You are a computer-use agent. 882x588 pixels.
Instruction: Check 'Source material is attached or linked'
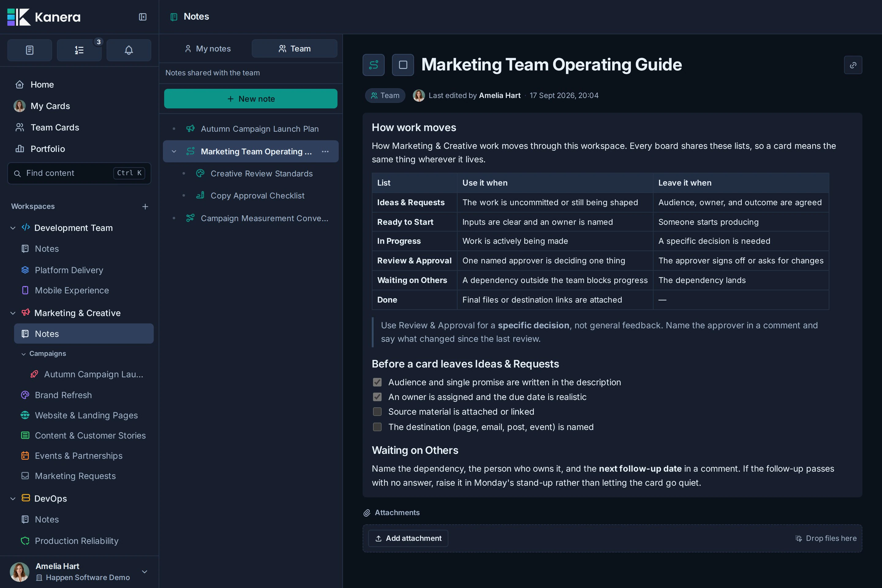click(x=377, y=411)
